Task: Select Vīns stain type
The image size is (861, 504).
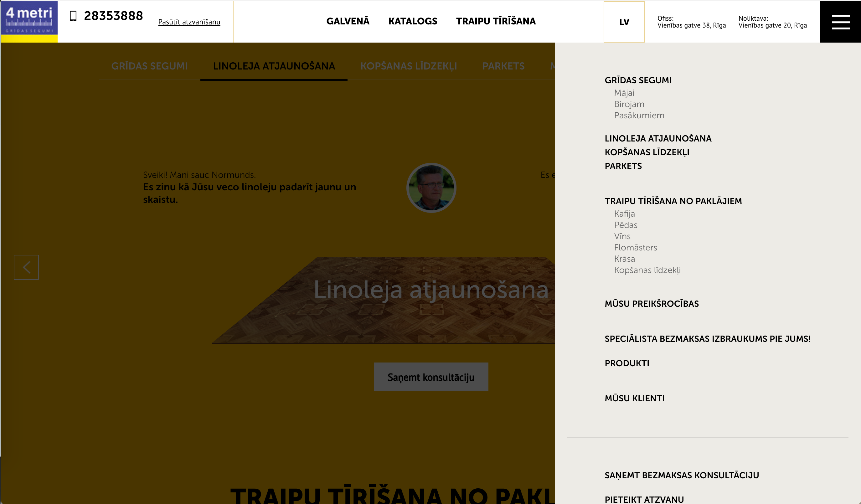Action: click(x=622, y=236)
